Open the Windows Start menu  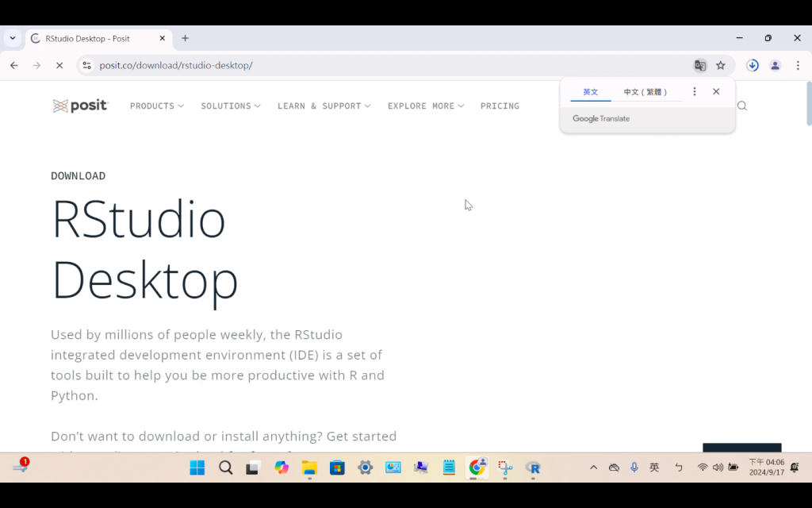(x=197, y=468)
